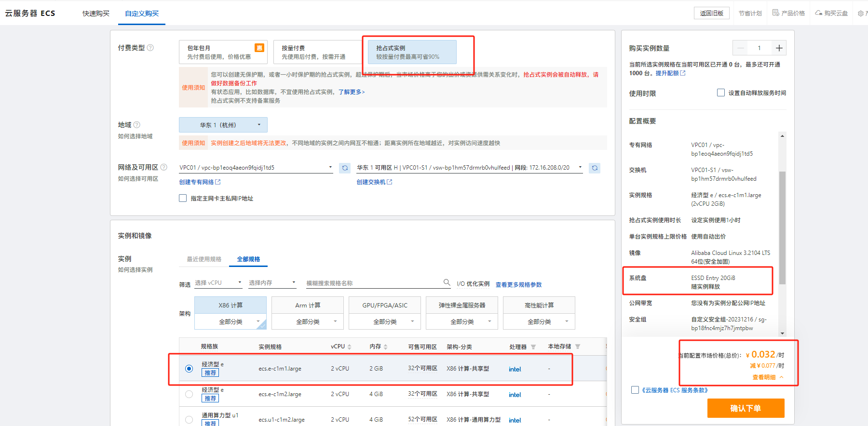Open 选择内存 filter dropdown
Screen dimensions: 868x426
coord(272,283)
